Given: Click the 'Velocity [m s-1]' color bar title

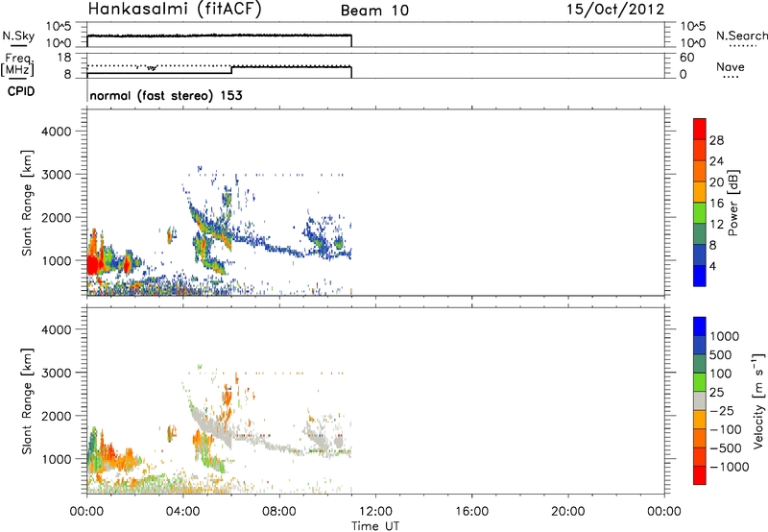Looking at the screenshot, I should coord(758,400).
